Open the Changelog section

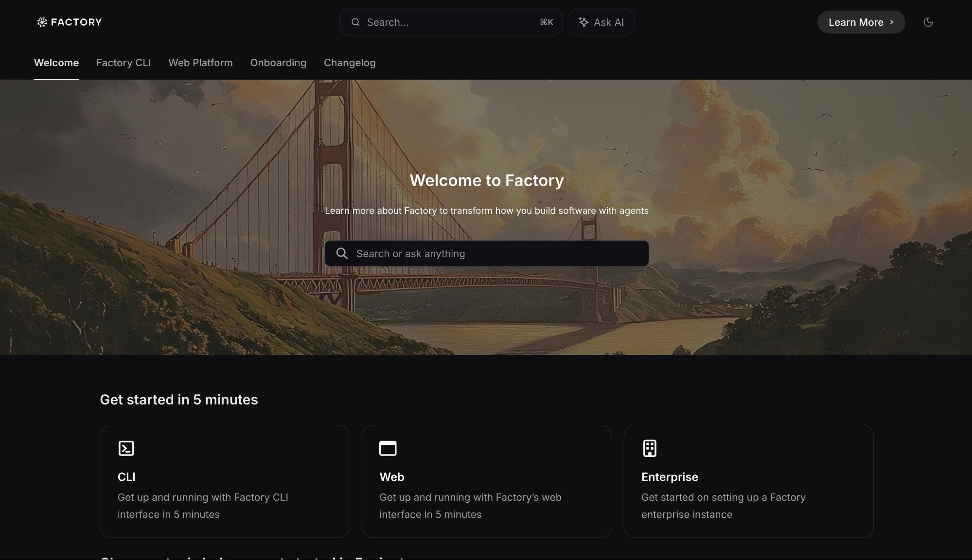tap(350, 63)
